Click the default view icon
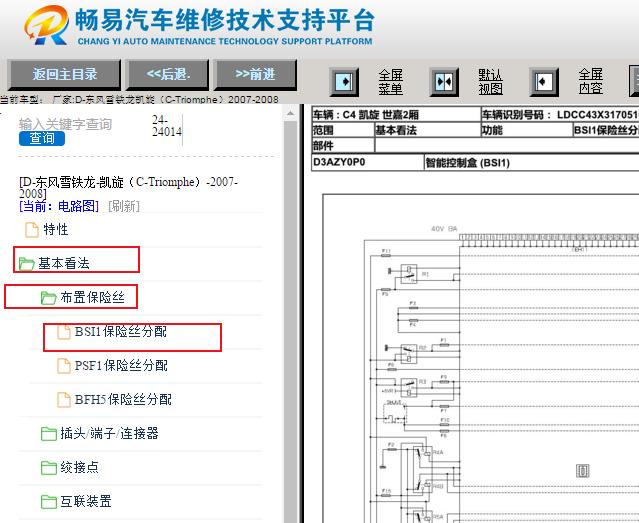Screen dimensions: 639x523 (x=444, y=82)
